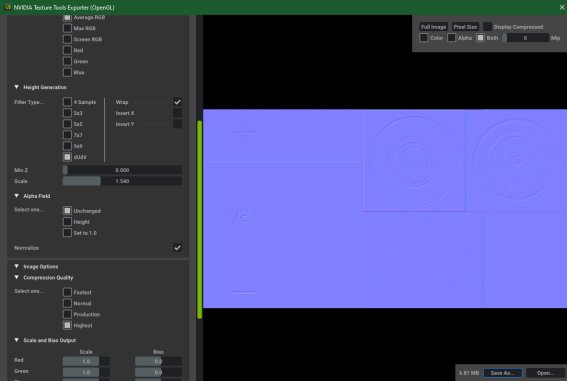This screenshot has height=381, width=567.
Task: Adjust the Green bias slider
Action: pos(158,372)
